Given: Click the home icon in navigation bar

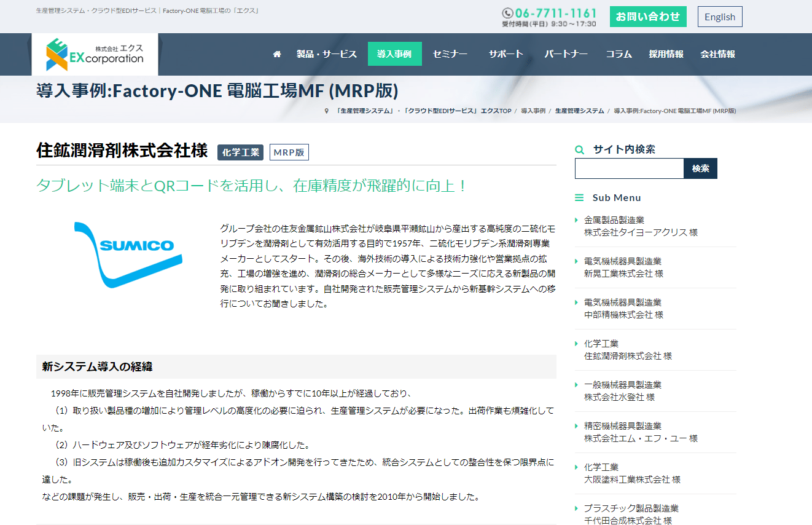Looking at the screenshot, I should pos(277,54).
